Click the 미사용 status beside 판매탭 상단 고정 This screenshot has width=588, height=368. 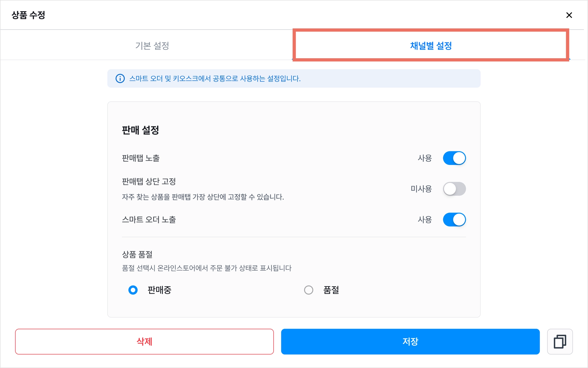point(421,189)
